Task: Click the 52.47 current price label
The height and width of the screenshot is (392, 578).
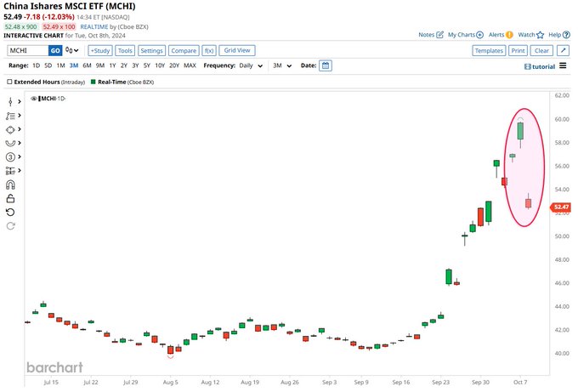Action: click(x=561, y=207)
